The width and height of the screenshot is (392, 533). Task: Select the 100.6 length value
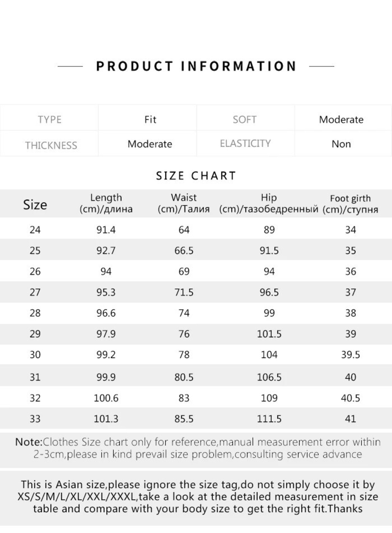click(x=106, y=398)
